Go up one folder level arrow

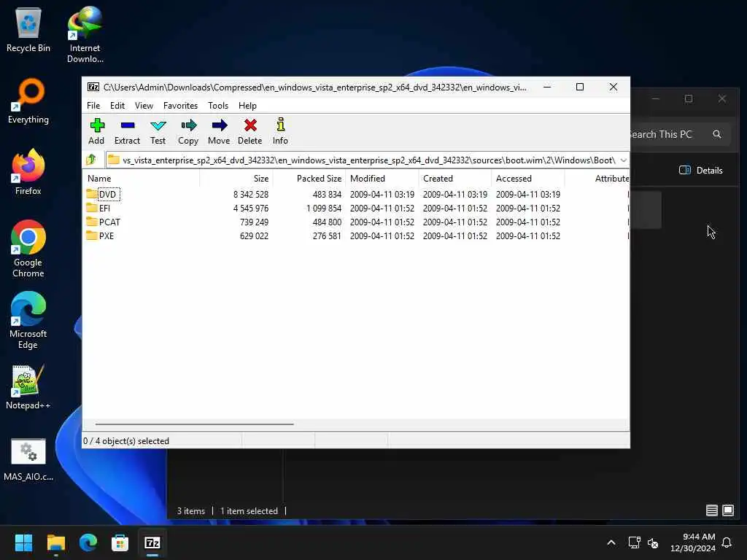(x=91, y=160)
